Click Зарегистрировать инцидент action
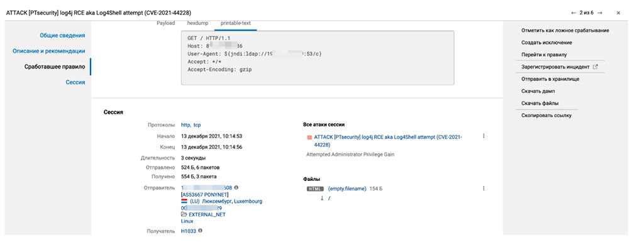This screenshot has width=644, height=245. coord(555,67)
